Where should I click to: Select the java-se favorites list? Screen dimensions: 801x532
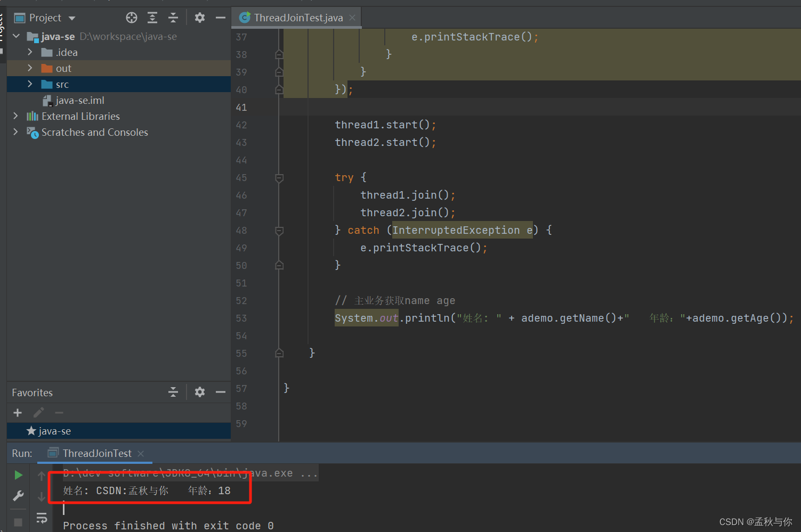click(x=119, y=431)
